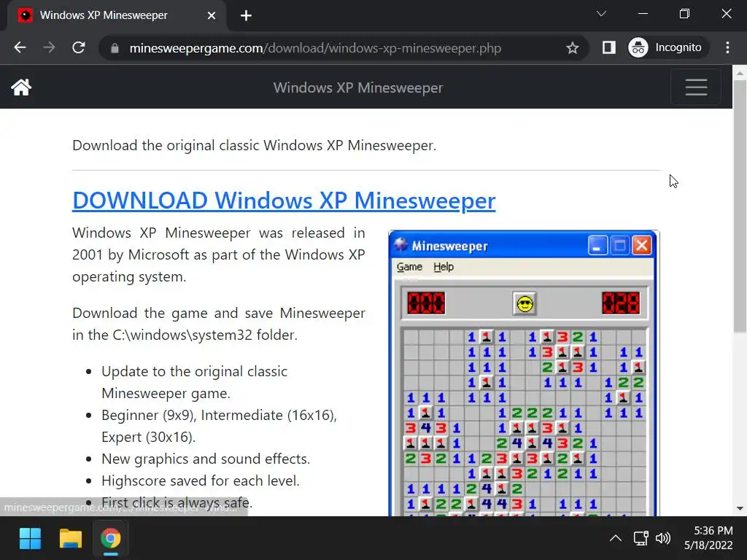The height and width of the screenshot is (560, 747).
Task: Click the Minesweeper image's minimize button
Action: click(597, 246)
